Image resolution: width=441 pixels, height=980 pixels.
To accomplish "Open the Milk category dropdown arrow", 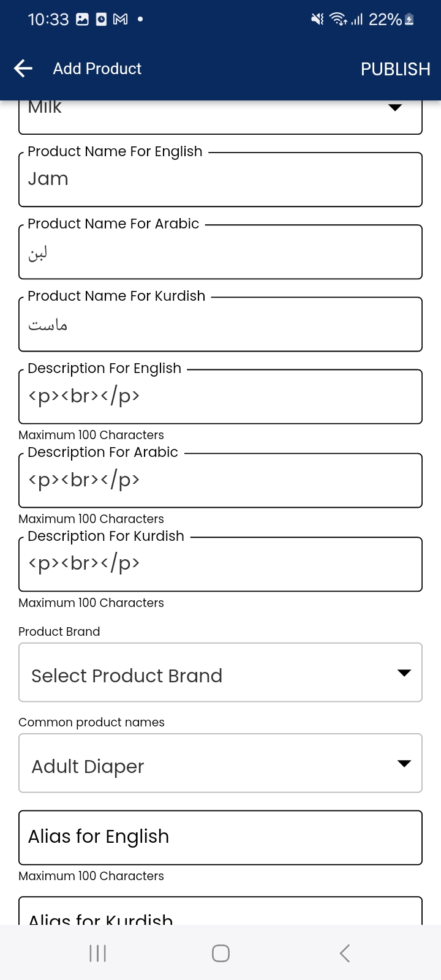I will (395, 107).
